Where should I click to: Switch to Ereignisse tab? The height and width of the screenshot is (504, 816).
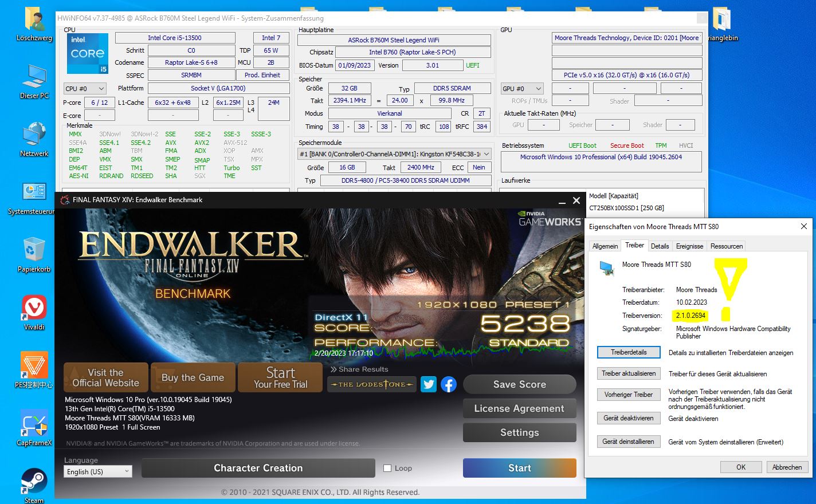(689, 246)
